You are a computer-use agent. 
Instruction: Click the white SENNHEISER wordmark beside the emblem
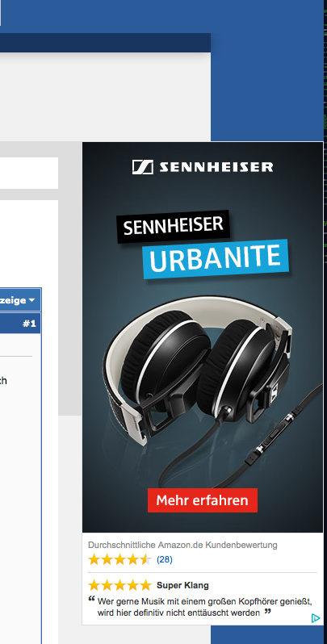(x=216, y=167)
